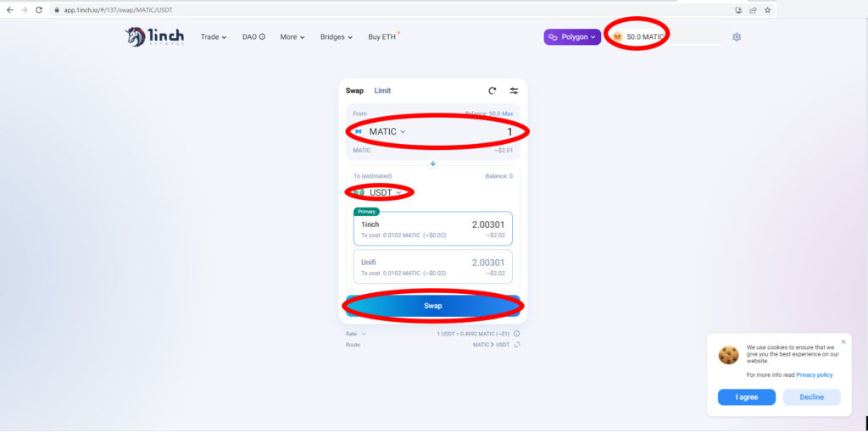Refresh the swap quotes

click(x=492, y=91)
